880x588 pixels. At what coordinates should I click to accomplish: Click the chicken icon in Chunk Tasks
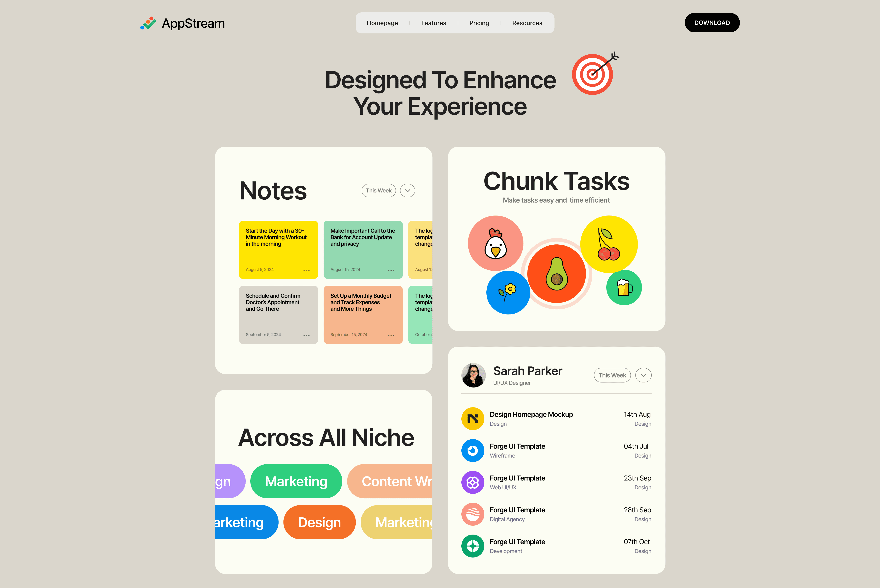pyautogui.click(x=495, y=243)
